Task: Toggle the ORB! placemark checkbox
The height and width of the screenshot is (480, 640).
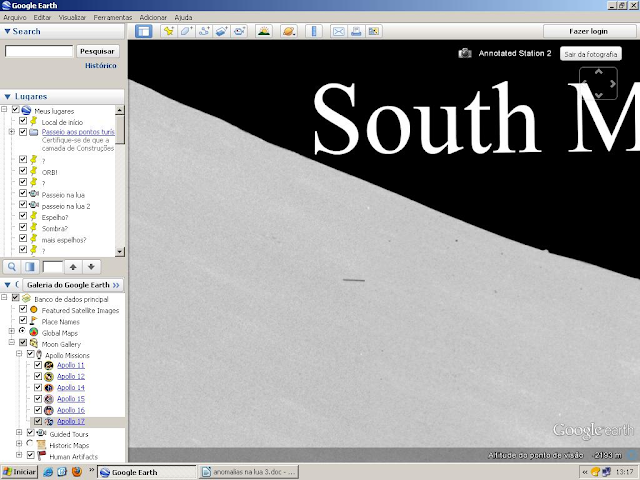Action: click(x=23, y=171)
